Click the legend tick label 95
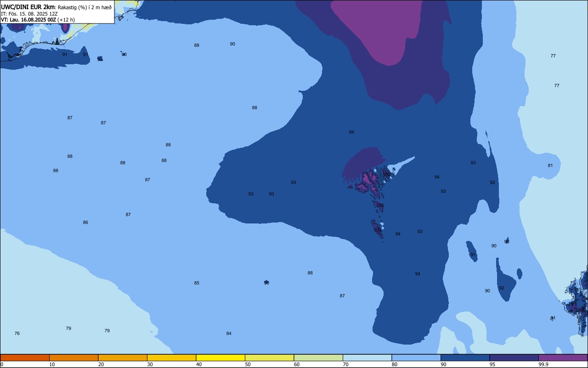This screenshot has height=368, width=588. [x=492, y=364]
